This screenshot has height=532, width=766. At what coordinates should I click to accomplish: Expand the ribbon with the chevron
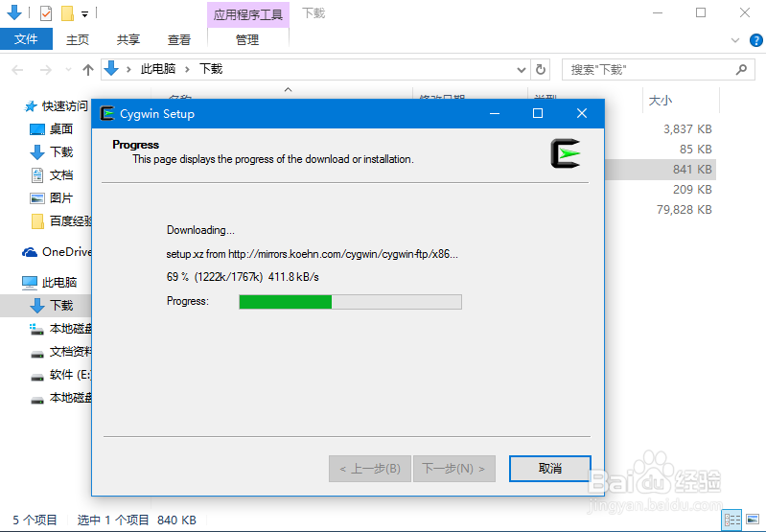click(x=735, y=40)
